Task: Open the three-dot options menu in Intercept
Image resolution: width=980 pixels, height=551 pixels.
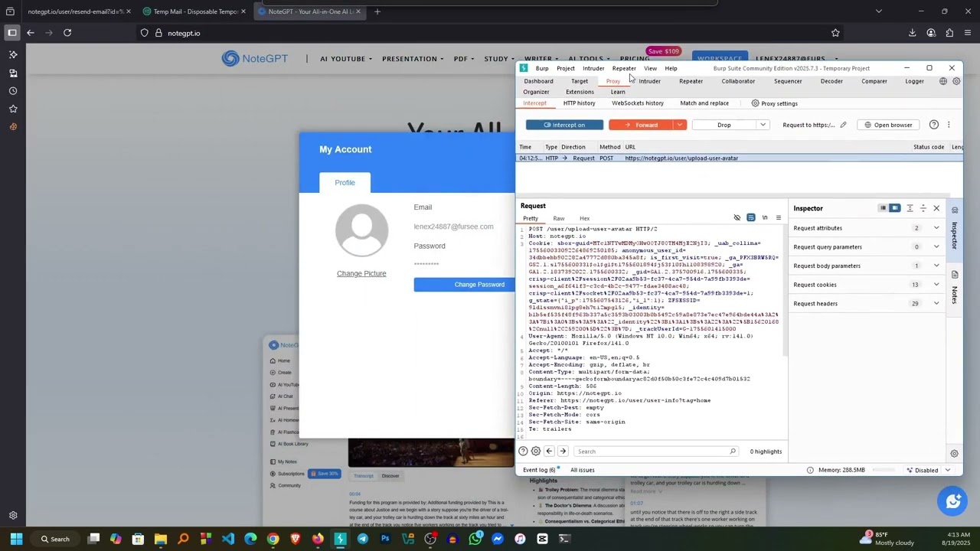Action: pos(948,125)
